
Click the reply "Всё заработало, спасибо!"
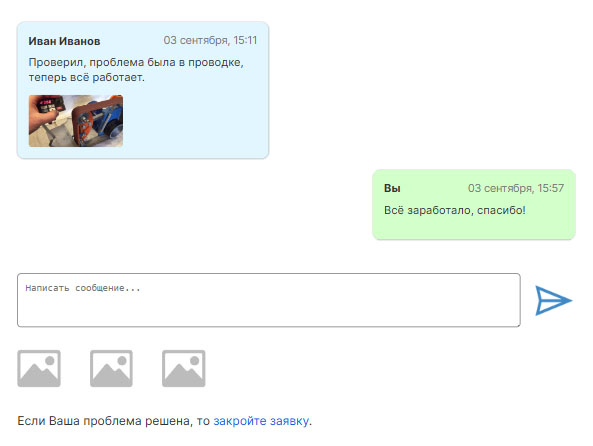coord(455,210)
